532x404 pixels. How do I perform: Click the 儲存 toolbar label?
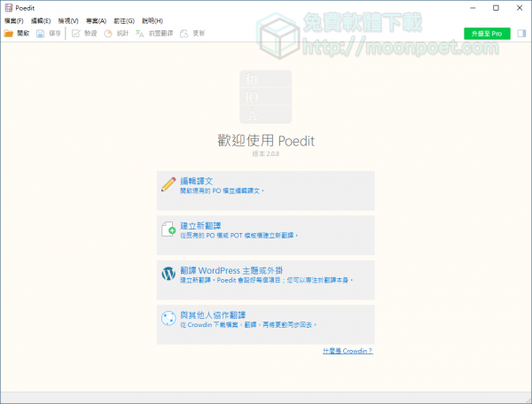[55, 33]
